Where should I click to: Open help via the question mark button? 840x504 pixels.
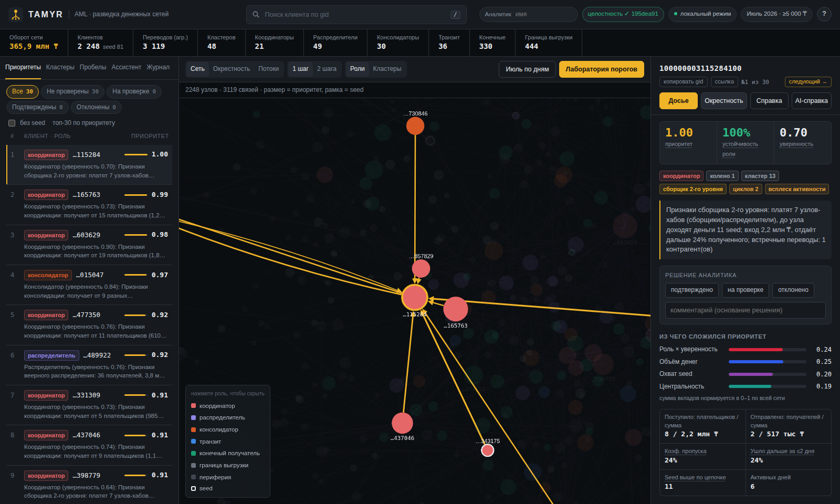pos(824,14)
